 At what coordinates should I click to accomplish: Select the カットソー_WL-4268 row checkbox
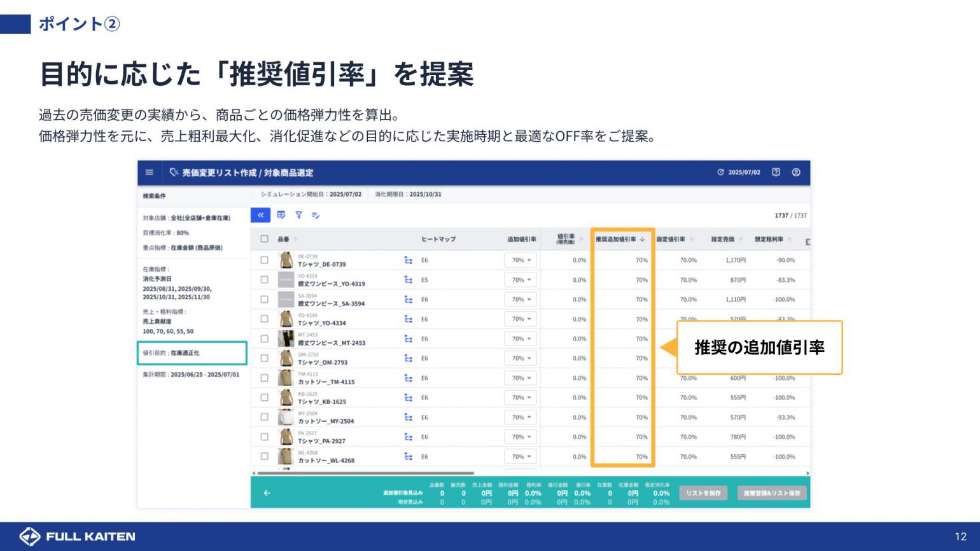coord(264,457)
